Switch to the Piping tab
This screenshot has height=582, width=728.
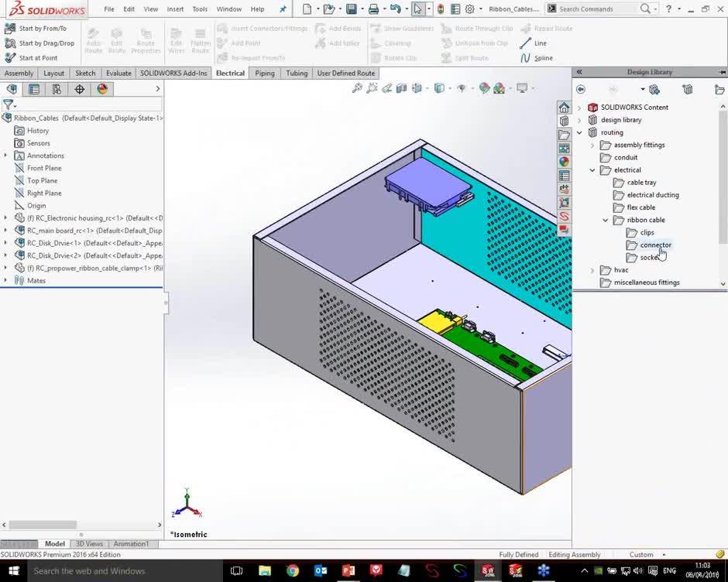pyautogui.click(x=265, y=73)
